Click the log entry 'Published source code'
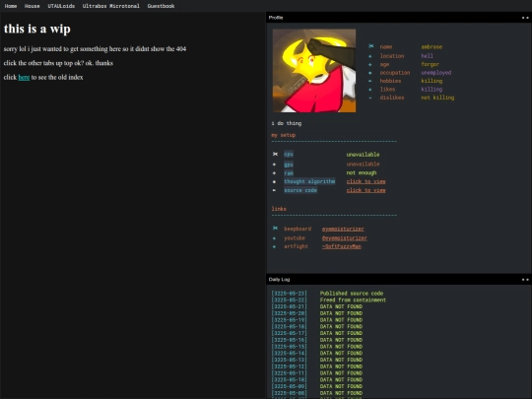Image resolution: width=532 pixels, height=399 pixels. [x=352, y=294]
